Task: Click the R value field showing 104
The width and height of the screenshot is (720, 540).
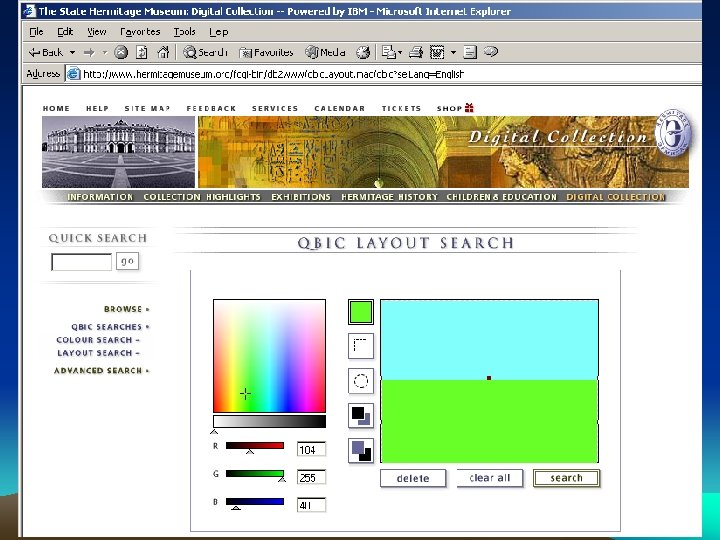Action: (312, 450)
